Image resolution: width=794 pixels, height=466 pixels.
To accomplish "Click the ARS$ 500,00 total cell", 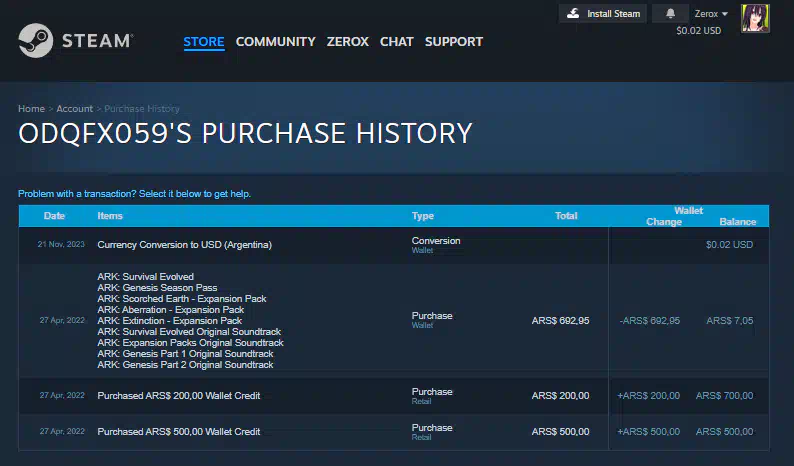I will tap(560, 432).
